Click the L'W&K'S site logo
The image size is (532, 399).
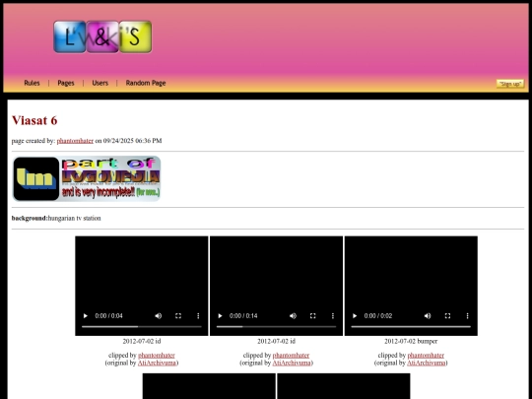tap(102, 36)
